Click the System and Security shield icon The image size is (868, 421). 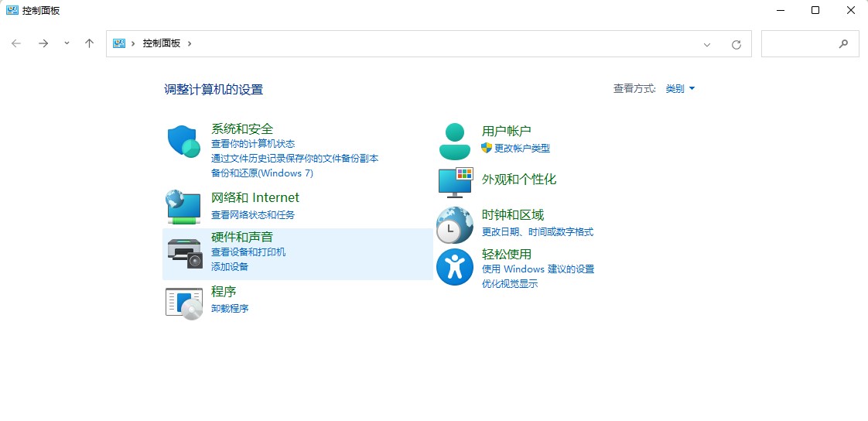click(x=184, y=142)
